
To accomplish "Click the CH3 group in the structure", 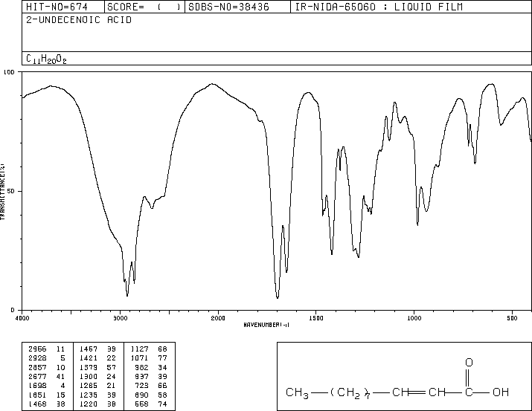I will tap(297, 392).
